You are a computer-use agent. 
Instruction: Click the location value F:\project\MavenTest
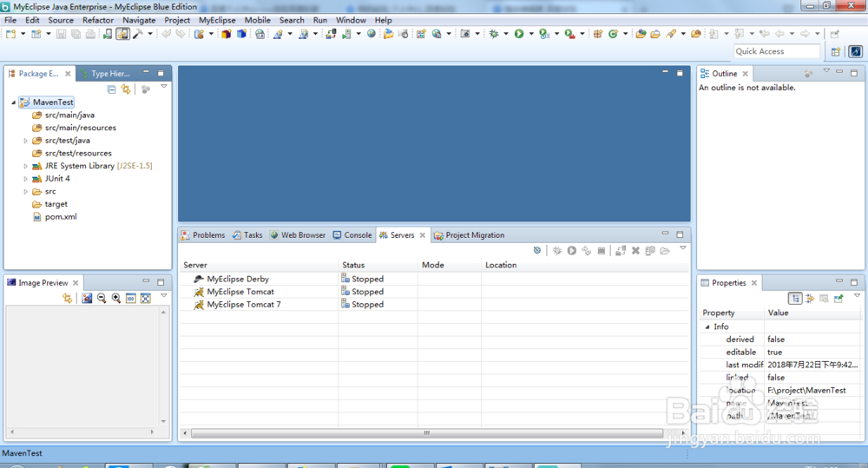point(806,391)
